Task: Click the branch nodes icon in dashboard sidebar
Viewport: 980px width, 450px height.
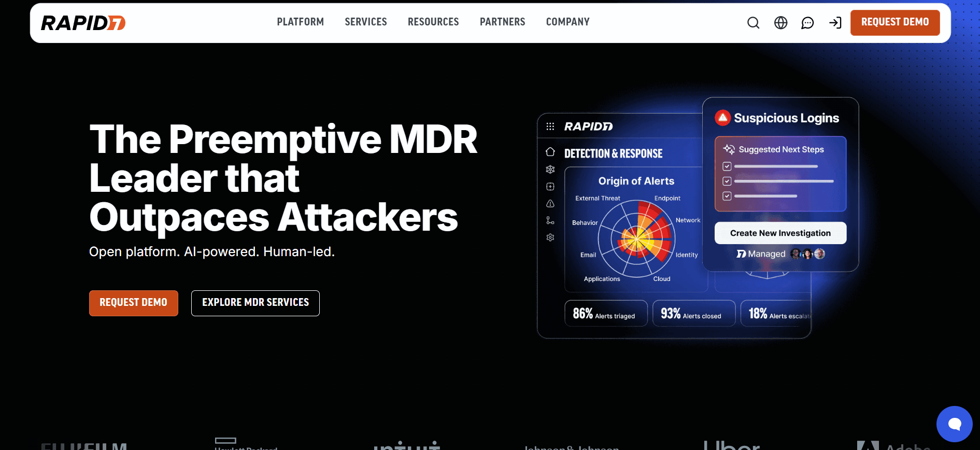Action: click(x=550, y=220)
